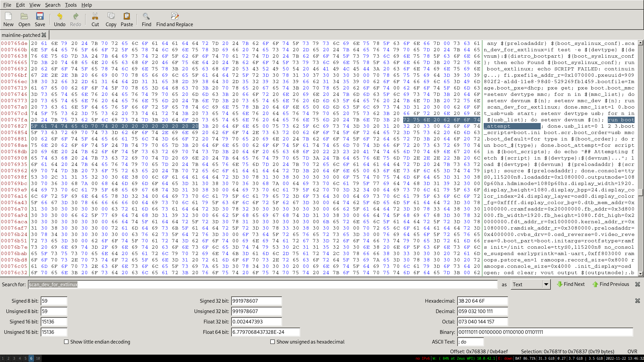This screenshot has height=362, width=644.
Task: Open a file with the Open icon
Action: click(24, 19)
